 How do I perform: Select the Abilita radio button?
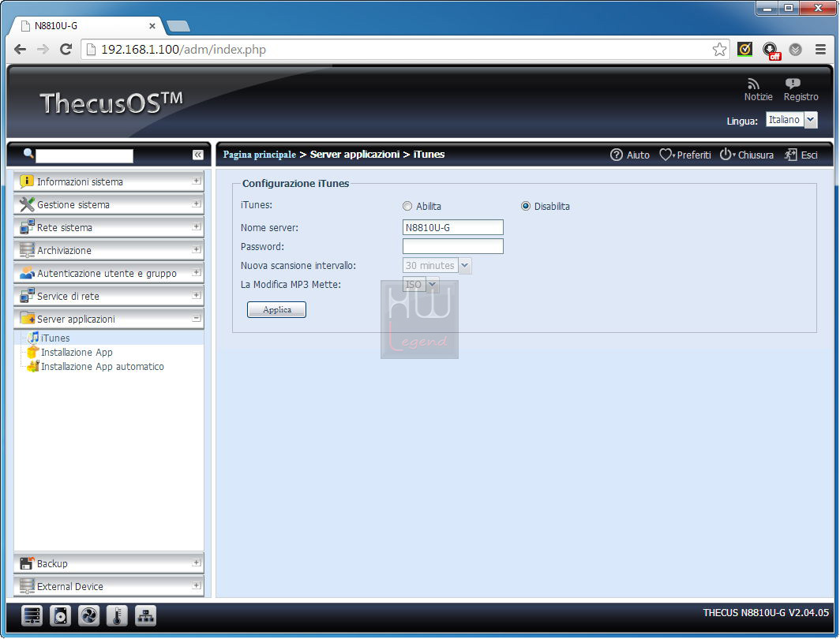[x=407, y=206]
